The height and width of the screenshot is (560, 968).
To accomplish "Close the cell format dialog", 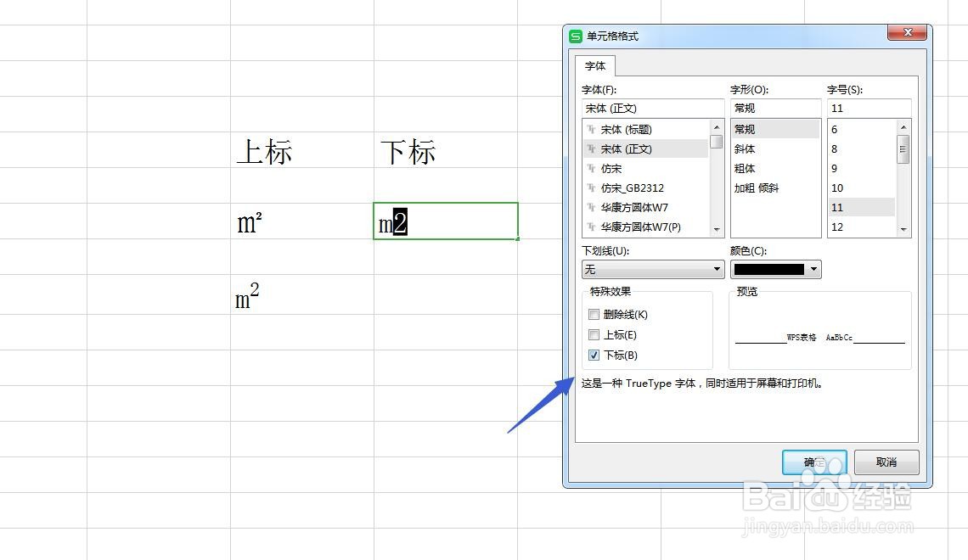I will 907,33.
